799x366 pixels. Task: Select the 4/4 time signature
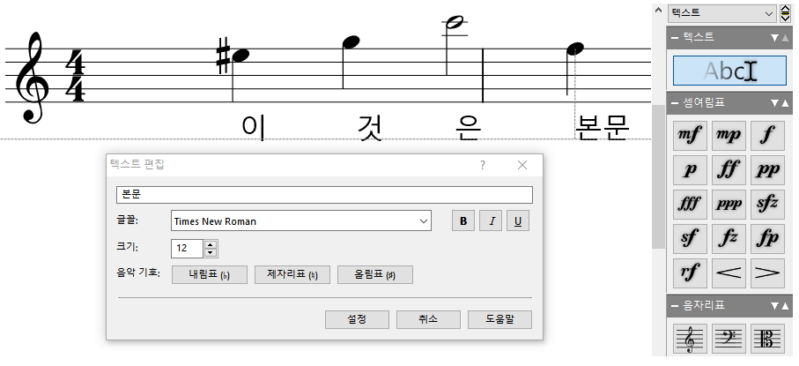point(75,75)
